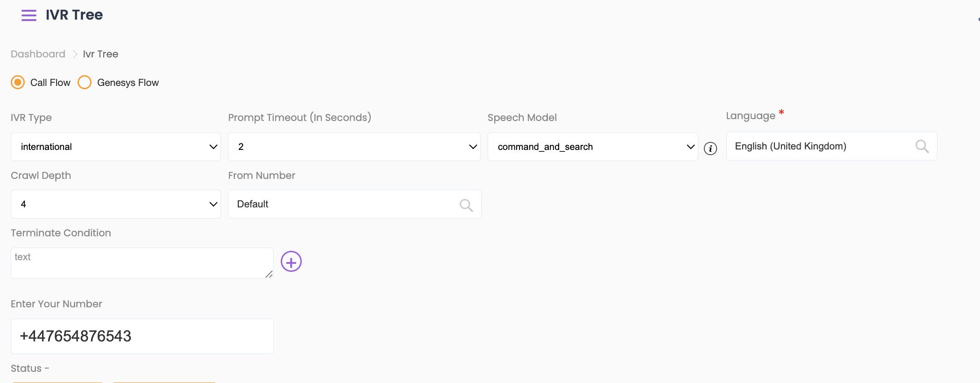Click the Language field search icon
The height and width of the screenshot is (383, 980).
pyautogui.click(x=922, y=147)
